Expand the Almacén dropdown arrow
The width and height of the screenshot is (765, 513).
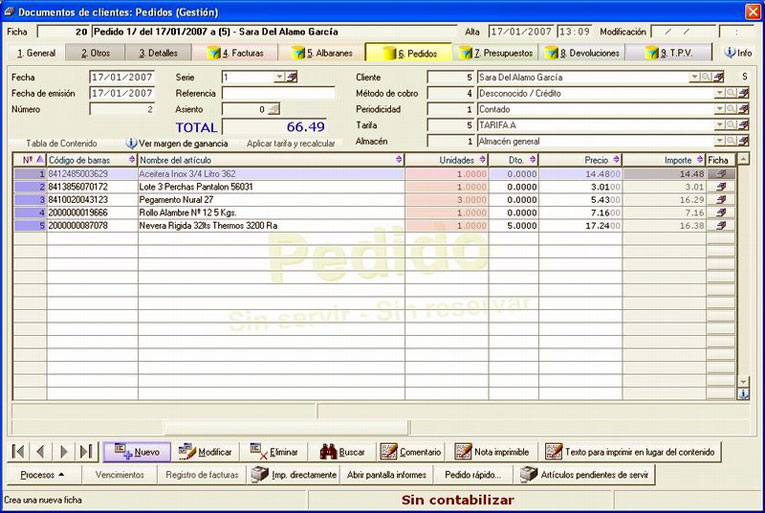(x=719, y=141)
